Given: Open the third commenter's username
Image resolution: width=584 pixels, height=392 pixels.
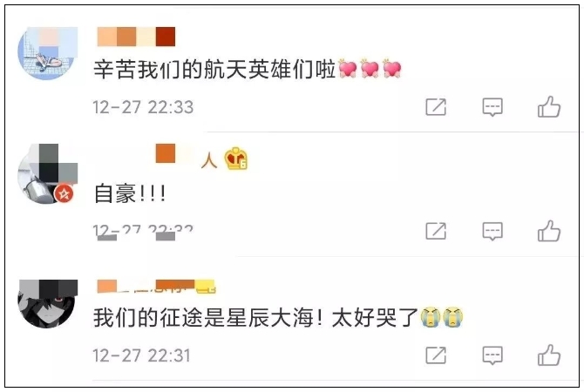Looking at the screenshot, I should tap(156, 287).
